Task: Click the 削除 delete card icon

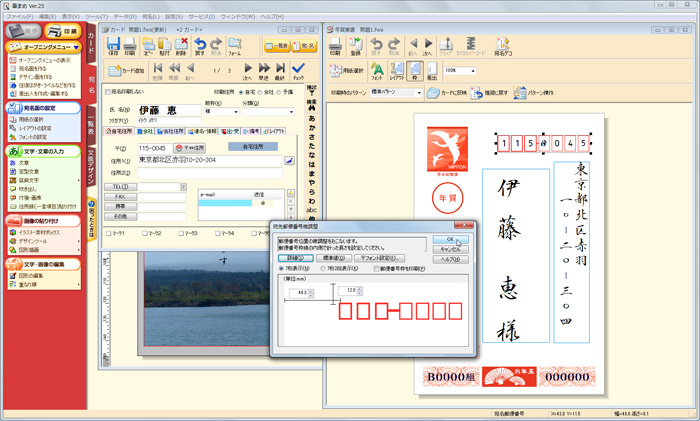Action: 181,45
